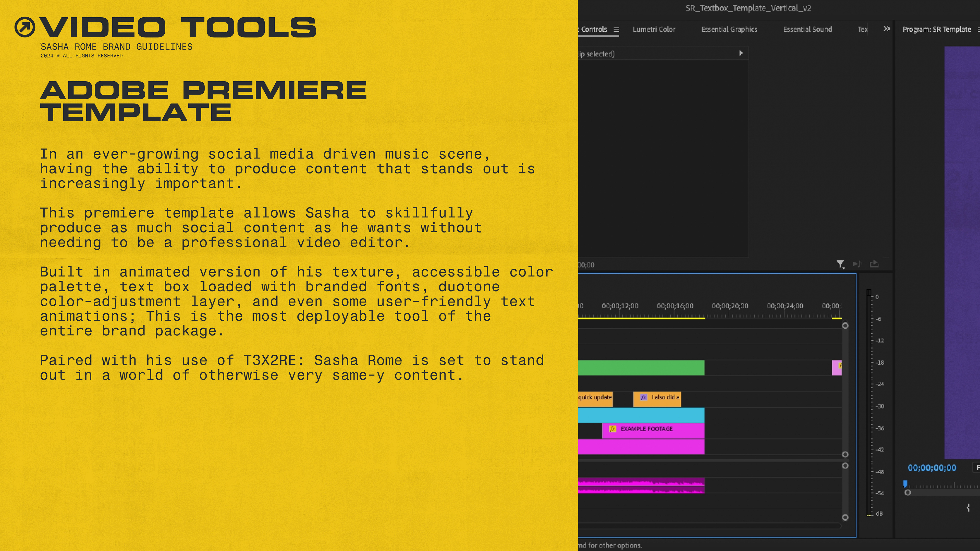This screenshot has width=980, height=551.
Task: Click the filter properties funnel icon
Action: 840,264
